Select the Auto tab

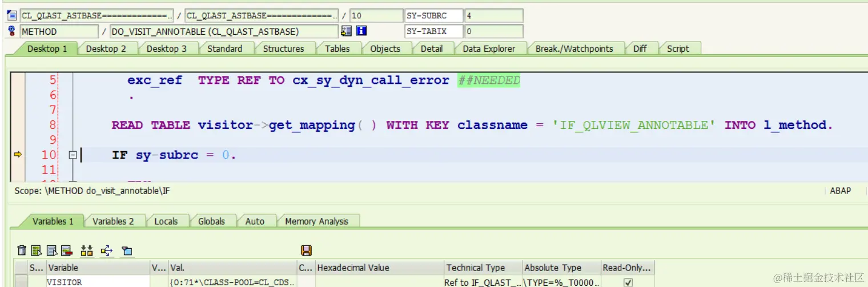pos(255,221)
